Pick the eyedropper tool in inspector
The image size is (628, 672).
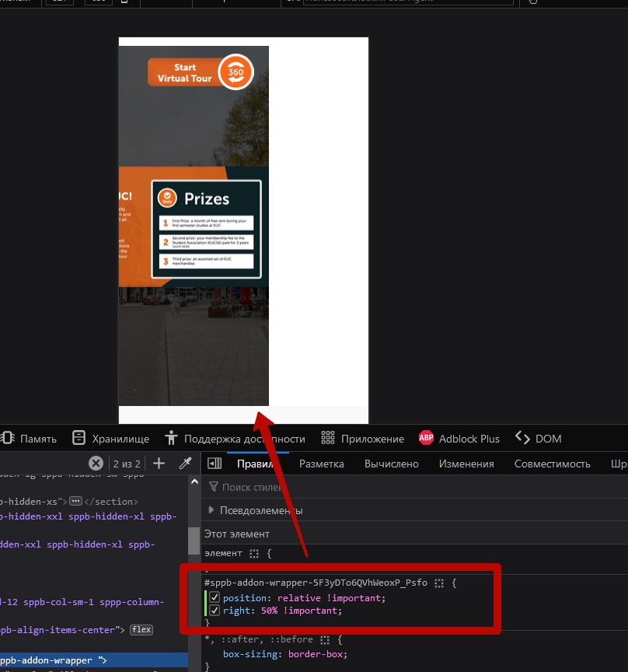(185, 464)
